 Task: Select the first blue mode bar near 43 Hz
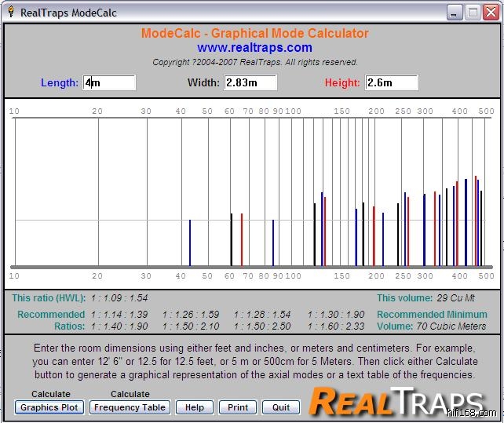190,243
